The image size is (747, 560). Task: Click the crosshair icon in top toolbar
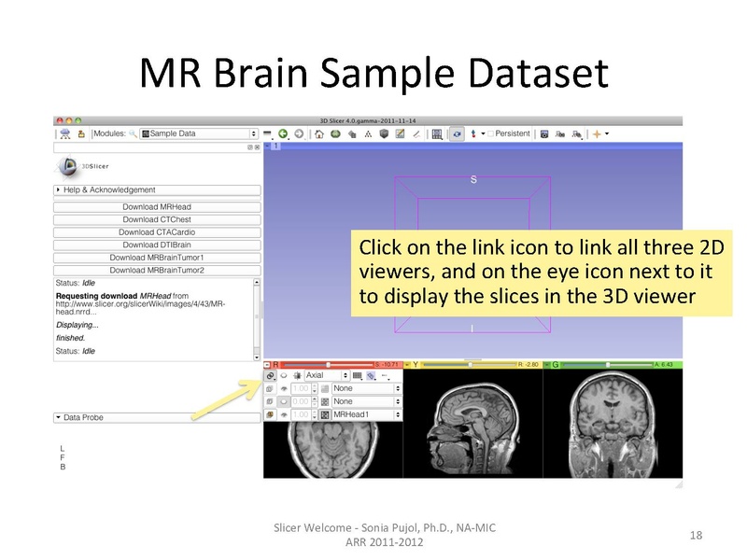[596, 134]
